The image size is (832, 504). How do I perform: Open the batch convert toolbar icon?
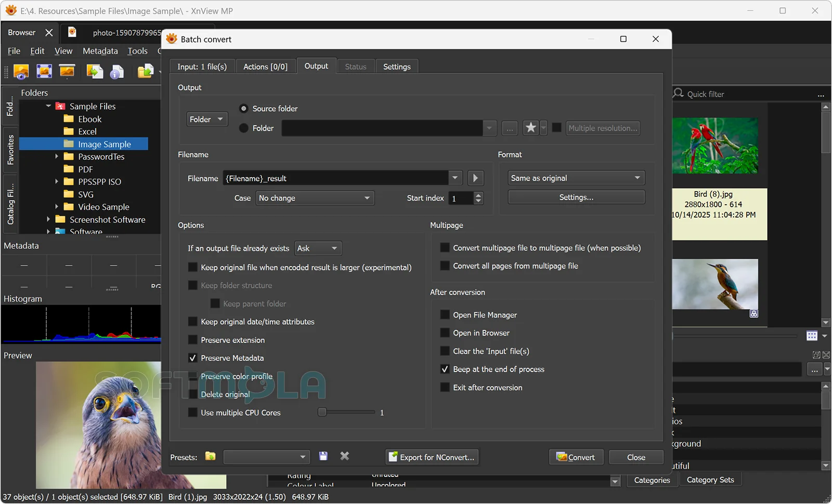(95, 71)
